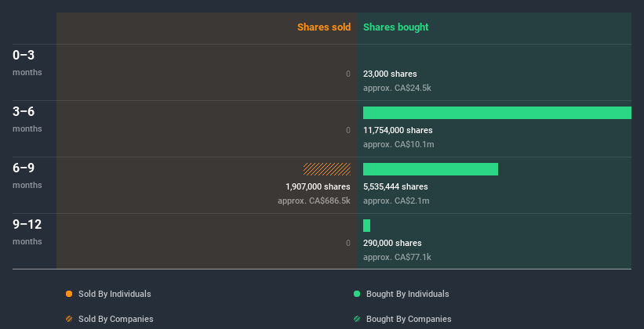644x329 pixels.
Task: Click the orange Sold By Individuals legend dot
Action: 69,294
